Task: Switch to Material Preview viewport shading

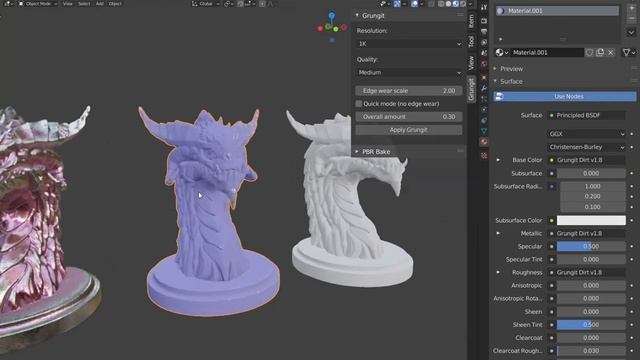Action: [x=456, y=4]
